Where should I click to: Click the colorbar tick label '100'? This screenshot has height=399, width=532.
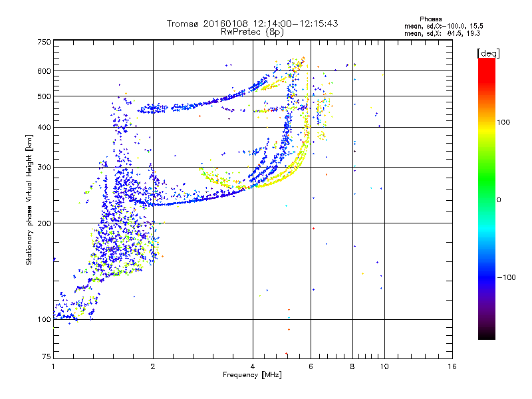(x=503, y=122)
